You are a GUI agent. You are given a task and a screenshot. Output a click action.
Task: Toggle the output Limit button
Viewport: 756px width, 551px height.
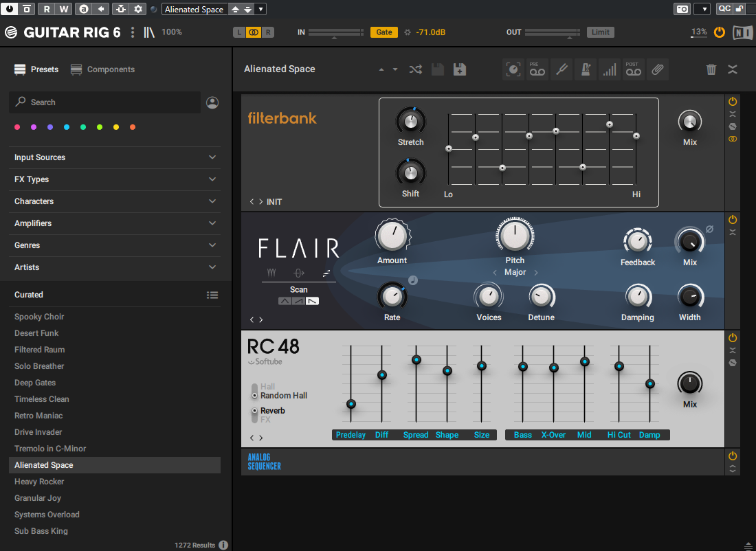click(x=600, y=32)
